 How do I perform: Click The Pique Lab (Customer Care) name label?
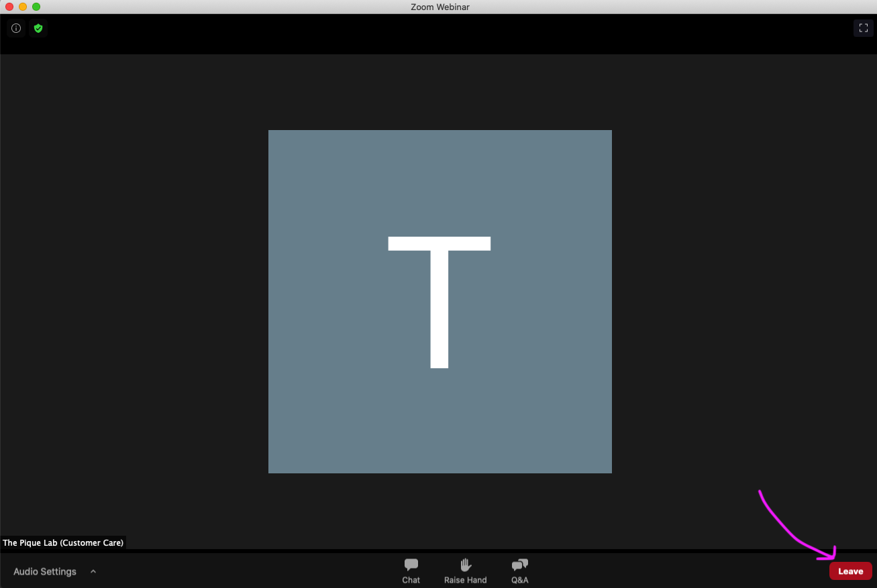pos(63,543)
